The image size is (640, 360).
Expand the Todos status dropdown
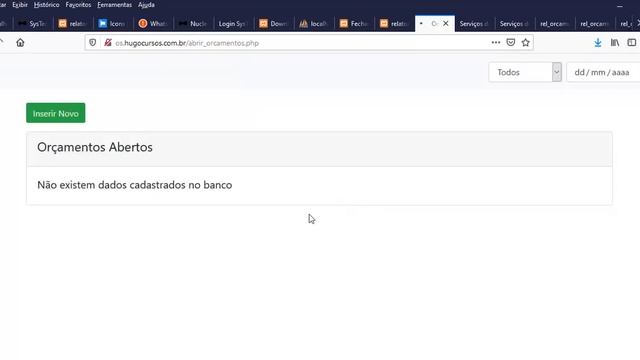(x=525, y=72)
